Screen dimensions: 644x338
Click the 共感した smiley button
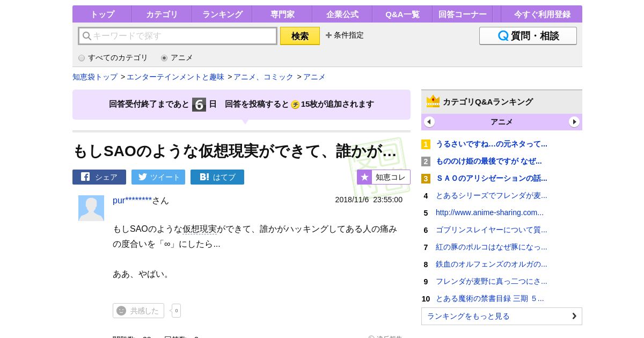[138, 311]
